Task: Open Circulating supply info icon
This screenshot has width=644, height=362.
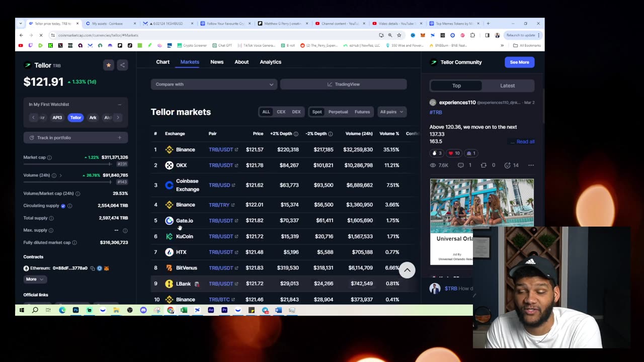Action: pos(69,206)
